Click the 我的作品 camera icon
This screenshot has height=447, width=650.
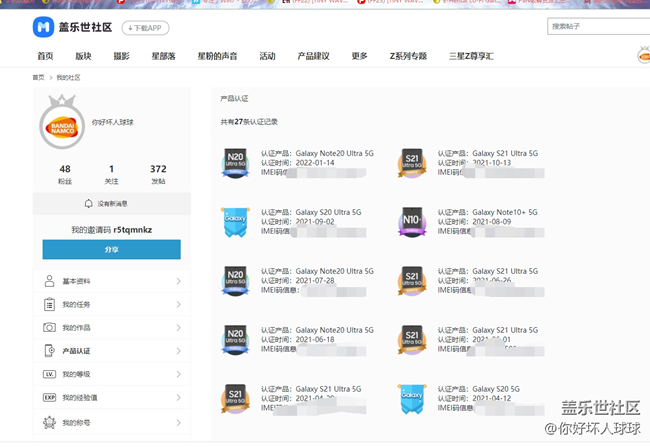49,327
